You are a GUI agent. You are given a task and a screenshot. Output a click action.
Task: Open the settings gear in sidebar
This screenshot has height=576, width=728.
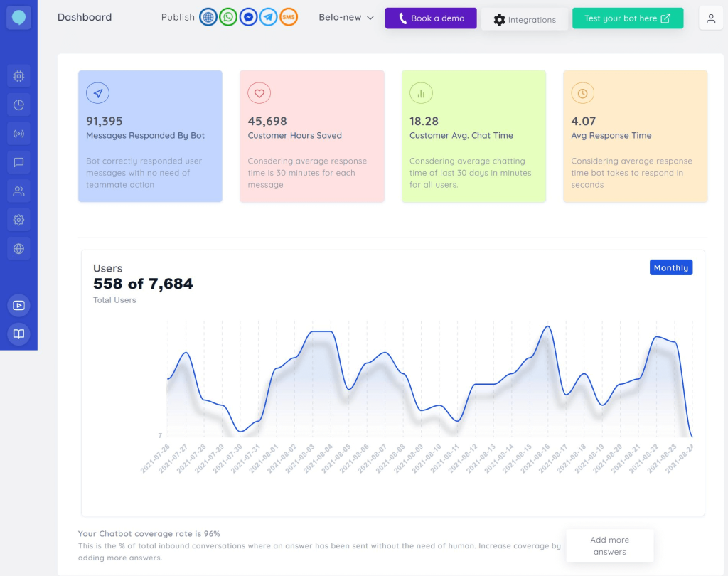click(x=18, y=220)
